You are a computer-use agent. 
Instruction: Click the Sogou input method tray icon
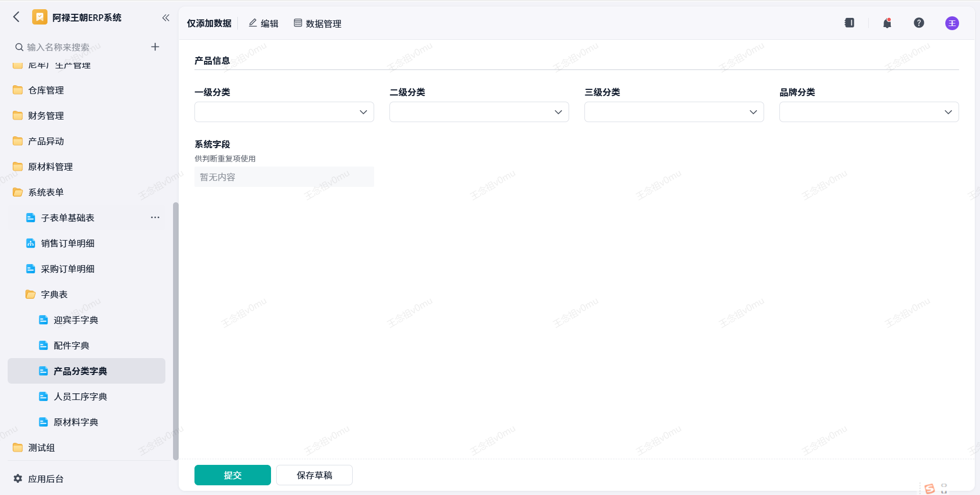929,489
